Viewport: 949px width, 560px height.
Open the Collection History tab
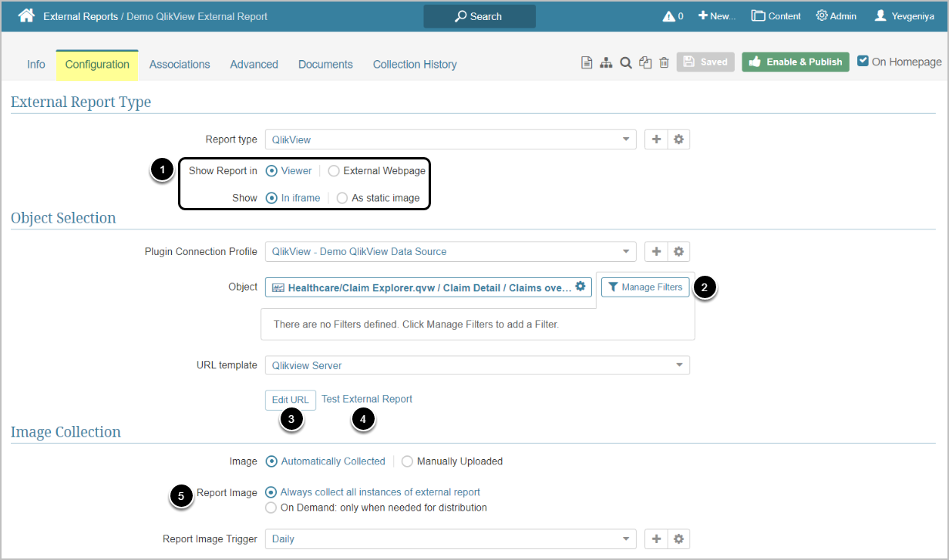415,65
